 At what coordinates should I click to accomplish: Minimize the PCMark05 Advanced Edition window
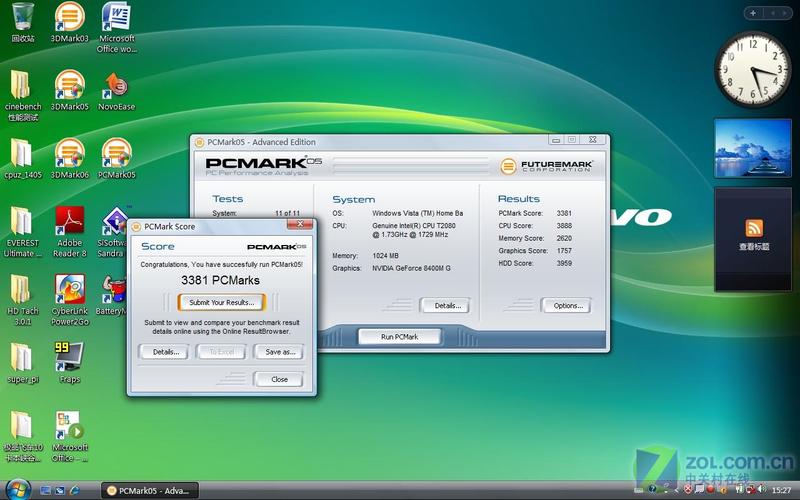click(x=556, y=140)
